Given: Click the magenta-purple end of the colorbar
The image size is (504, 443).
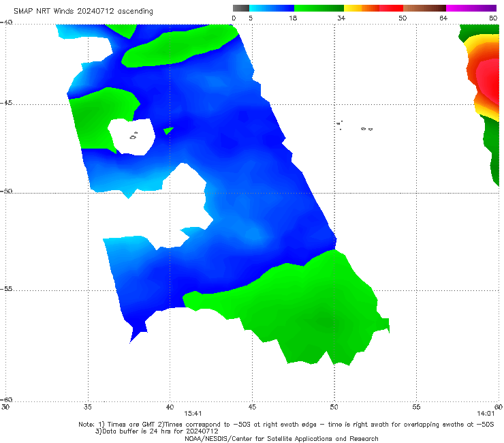Looking at the screenshot, I should click(471, 8).
